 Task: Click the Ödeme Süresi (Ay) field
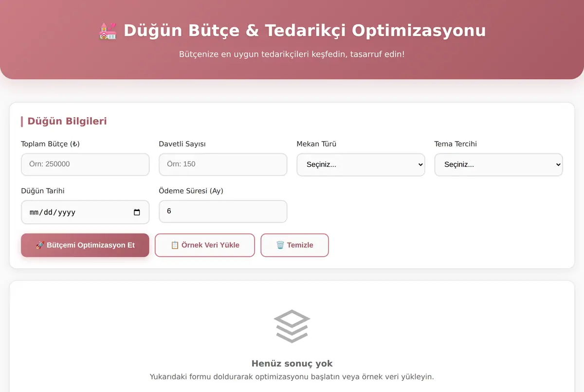tap(223, 212)
